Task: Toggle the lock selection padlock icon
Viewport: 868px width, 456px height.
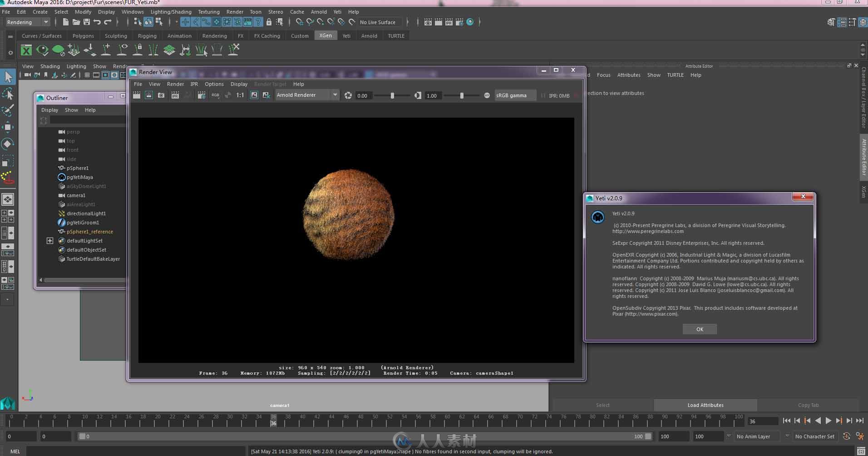Action: (x=269, y=22)
